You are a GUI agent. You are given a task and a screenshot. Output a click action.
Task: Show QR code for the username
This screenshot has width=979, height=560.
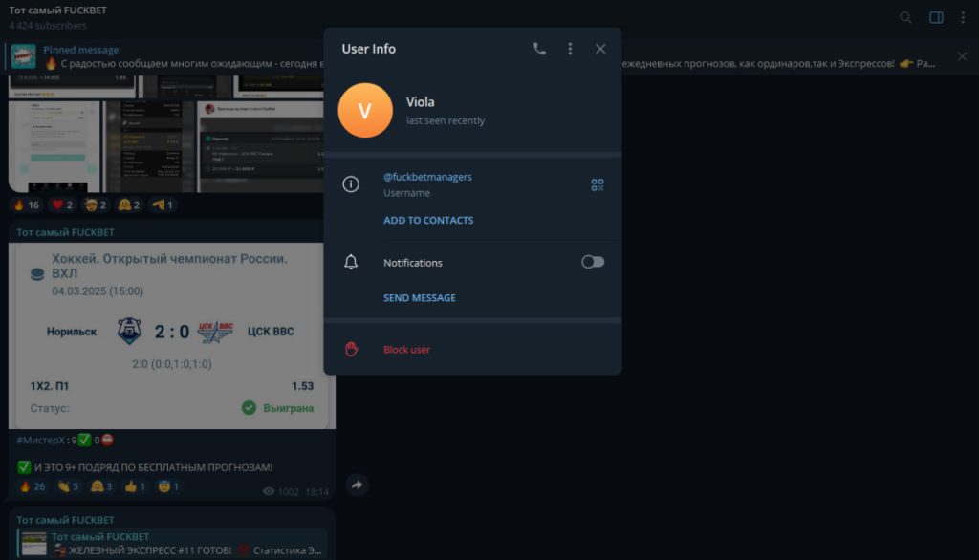(x=598, y=184)
